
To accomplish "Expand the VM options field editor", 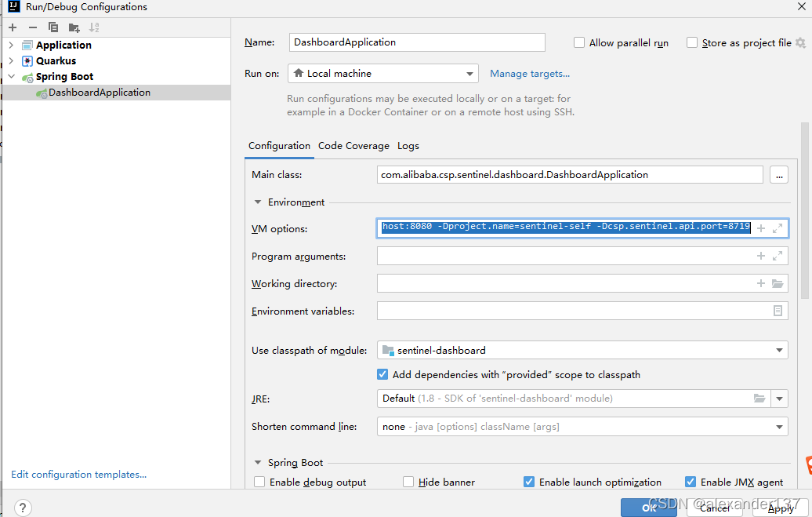I will coord(778,228).
